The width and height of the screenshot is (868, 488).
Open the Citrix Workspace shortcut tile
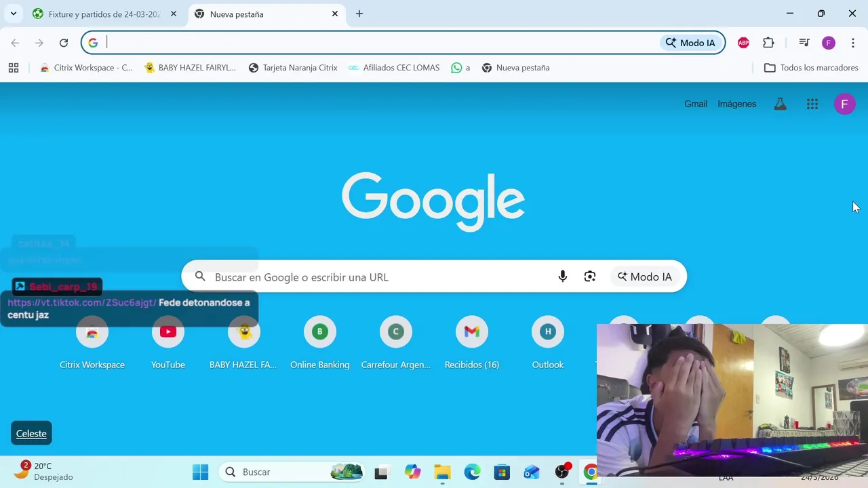(x=92, y=343)
